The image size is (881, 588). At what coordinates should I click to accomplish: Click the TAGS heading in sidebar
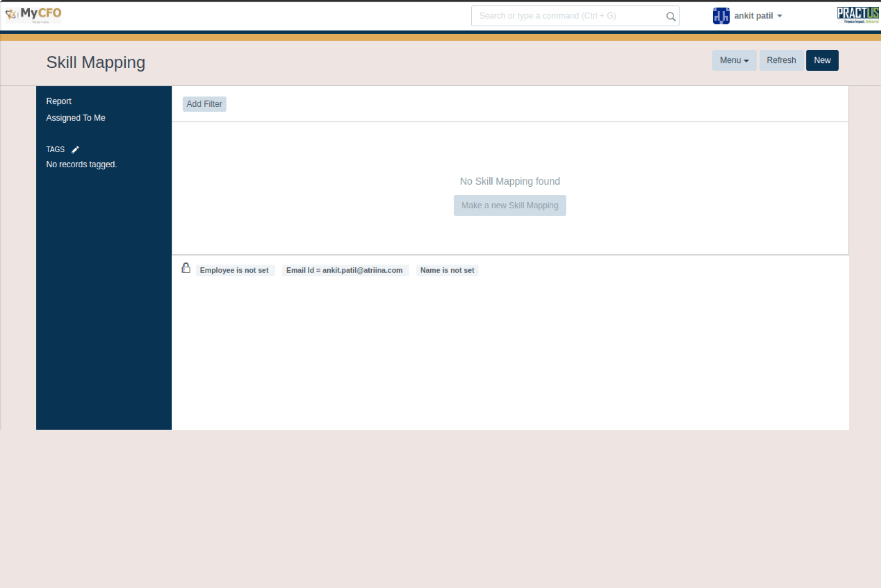point(55,150)
